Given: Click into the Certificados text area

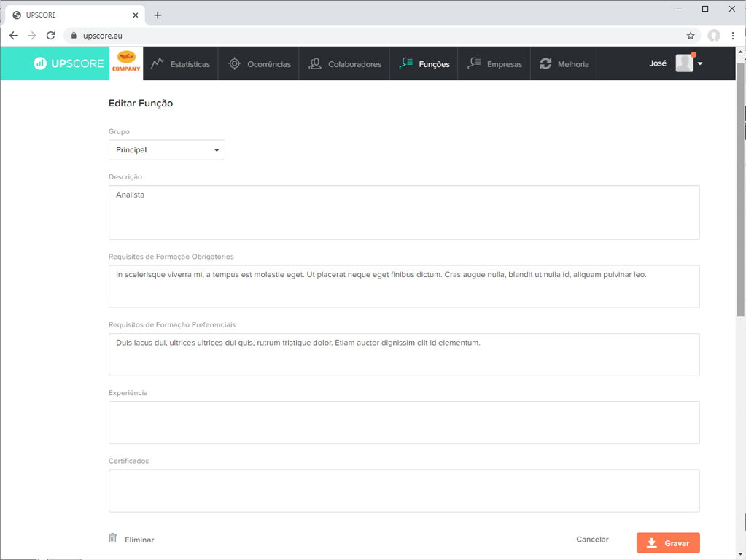Looking at the screenshot, I should 404,491.
